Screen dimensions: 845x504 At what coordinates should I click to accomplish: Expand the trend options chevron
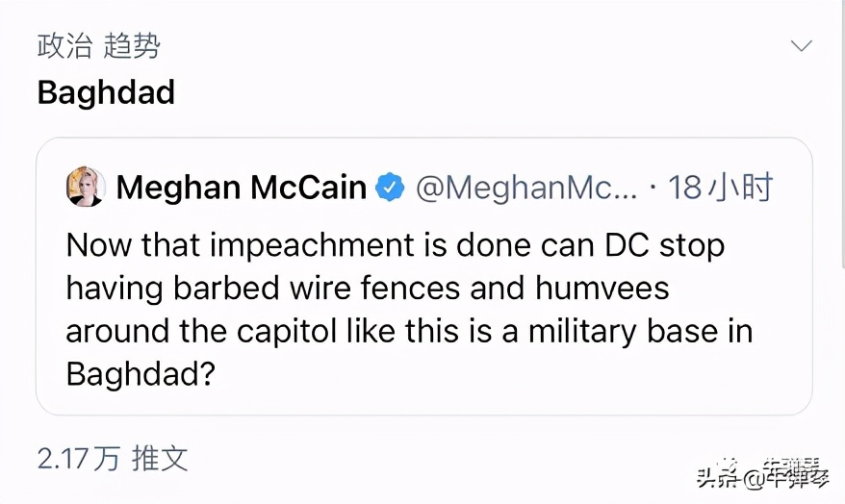(x=801, y=46)
